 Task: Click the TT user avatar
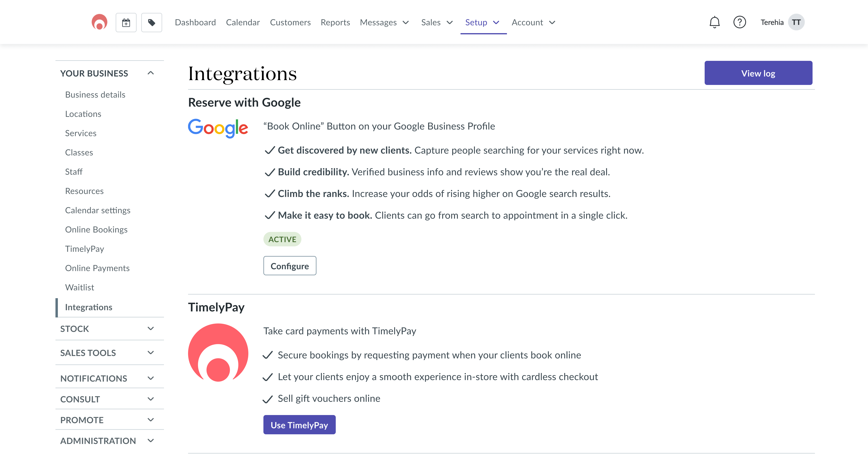pyautogui.click(x=796, y=22)
